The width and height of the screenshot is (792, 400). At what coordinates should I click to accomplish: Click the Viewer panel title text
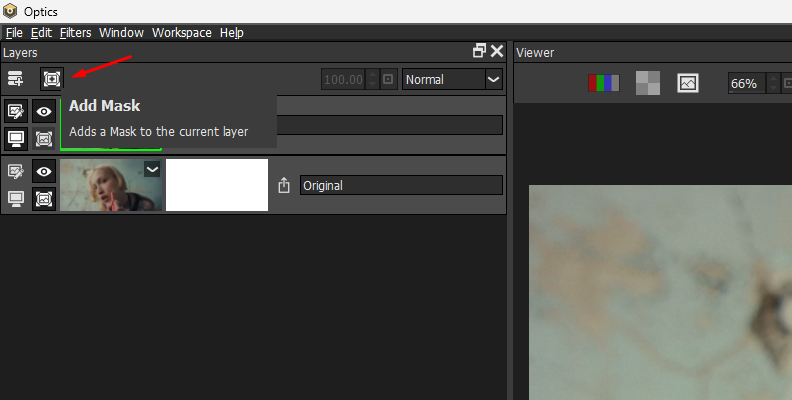535,53
